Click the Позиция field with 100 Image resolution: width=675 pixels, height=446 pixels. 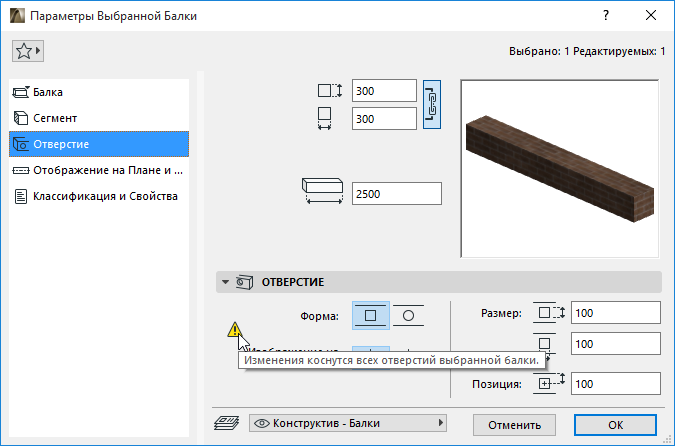point(616,384)
